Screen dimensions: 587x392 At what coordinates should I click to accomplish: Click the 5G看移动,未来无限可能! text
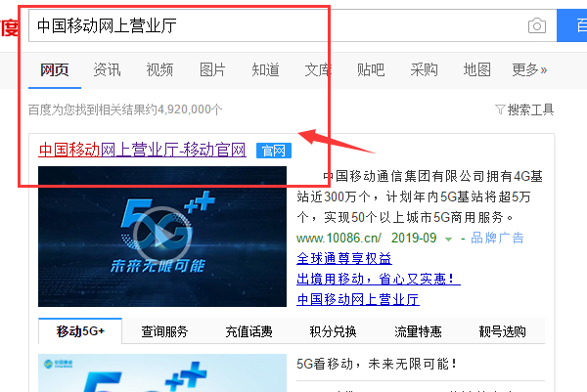(377, 364)
